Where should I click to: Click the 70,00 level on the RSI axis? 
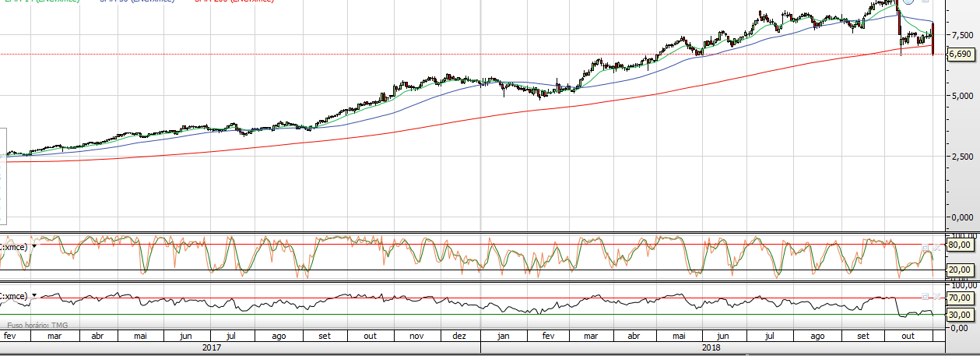[x=960, y=298]
